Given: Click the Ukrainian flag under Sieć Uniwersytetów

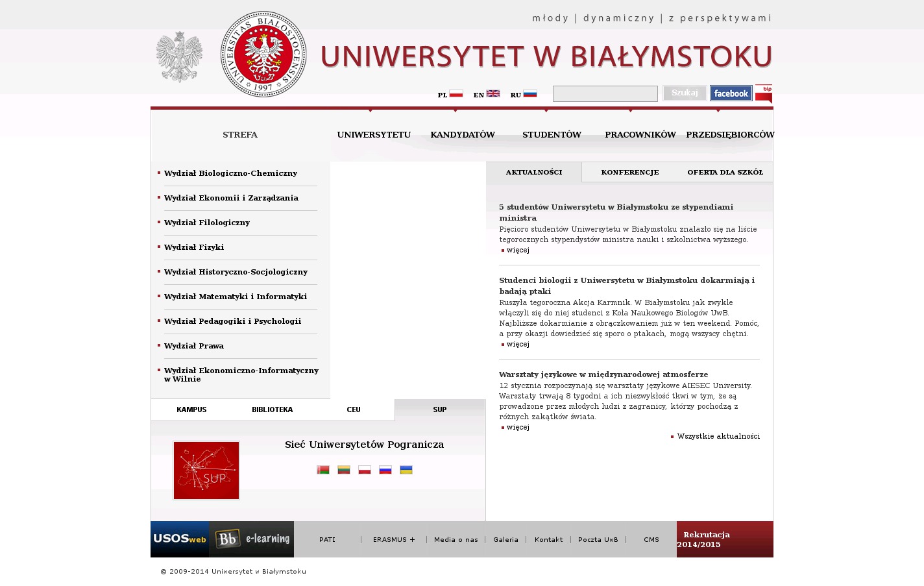Looking at the screenshot, I should (x=406, y=470).
